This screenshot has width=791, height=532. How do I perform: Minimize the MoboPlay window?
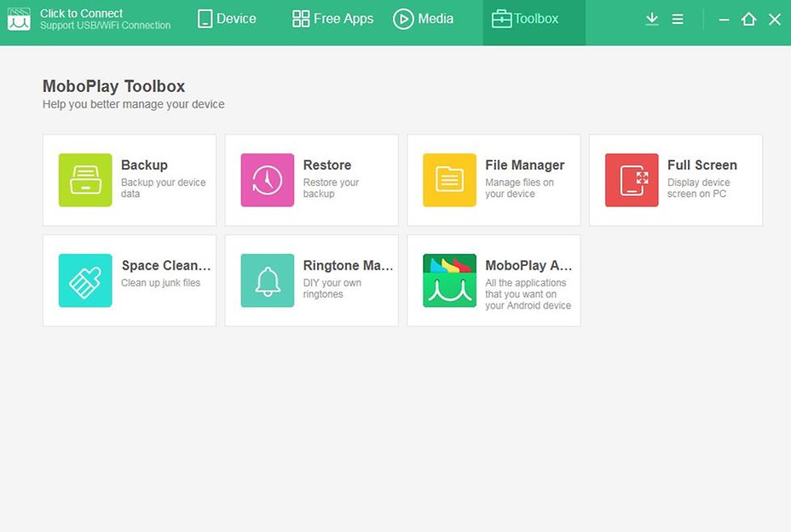724,20
